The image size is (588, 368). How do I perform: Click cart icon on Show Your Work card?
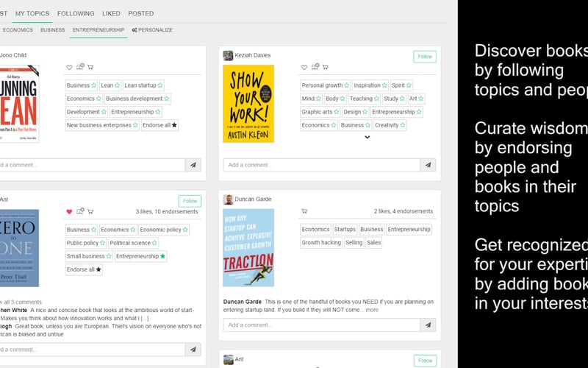pos(325,67)
